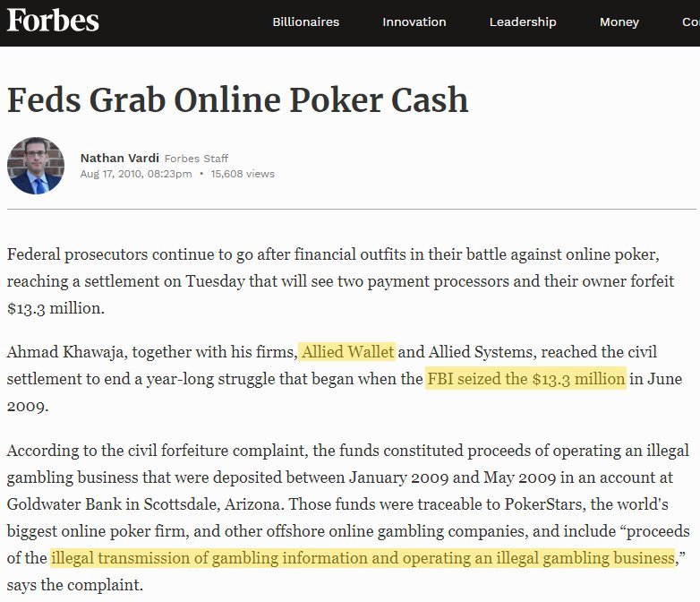Click the Goldwater Bank text
700x602 pixels.
point(64,504)
